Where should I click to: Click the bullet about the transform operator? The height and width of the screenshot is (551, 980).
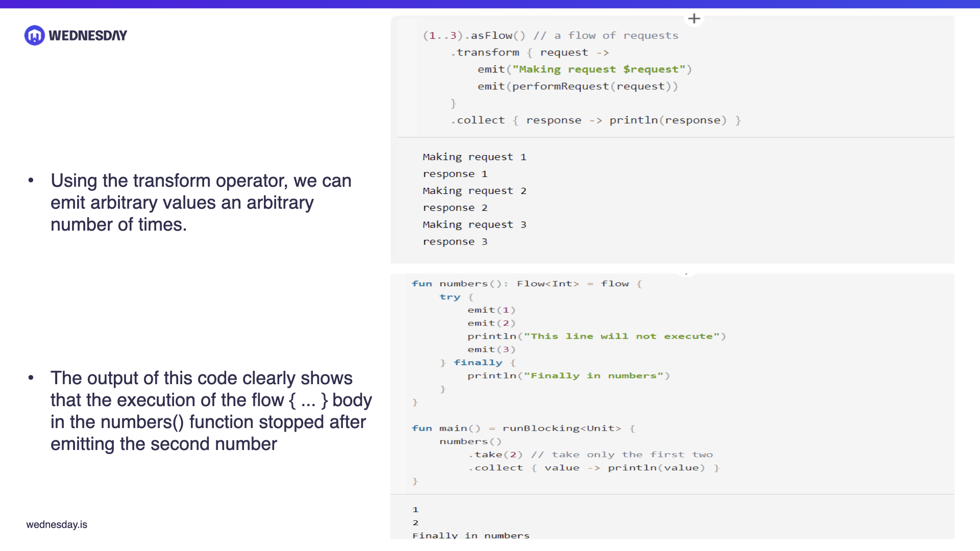pos(201,203)
